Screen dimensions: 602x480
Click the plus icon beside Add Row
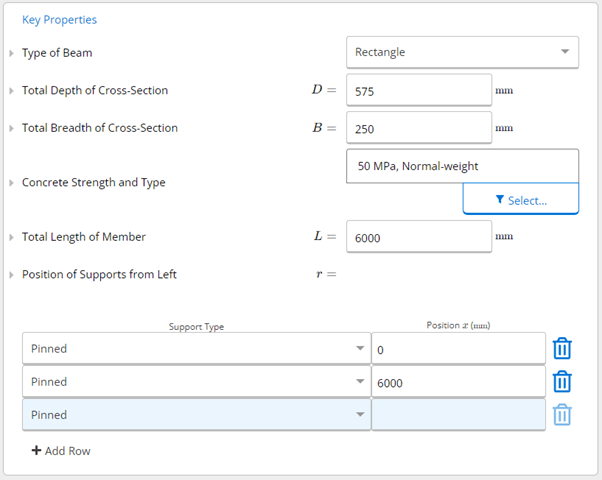[x=36, y=450]
